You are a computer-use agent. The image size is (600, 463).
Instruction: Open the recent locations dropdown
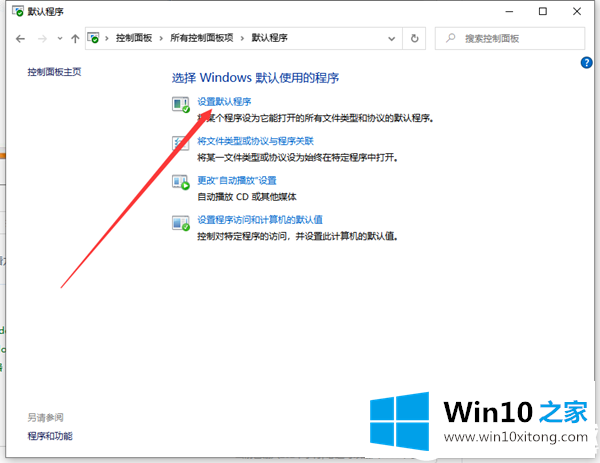point(60,38)
